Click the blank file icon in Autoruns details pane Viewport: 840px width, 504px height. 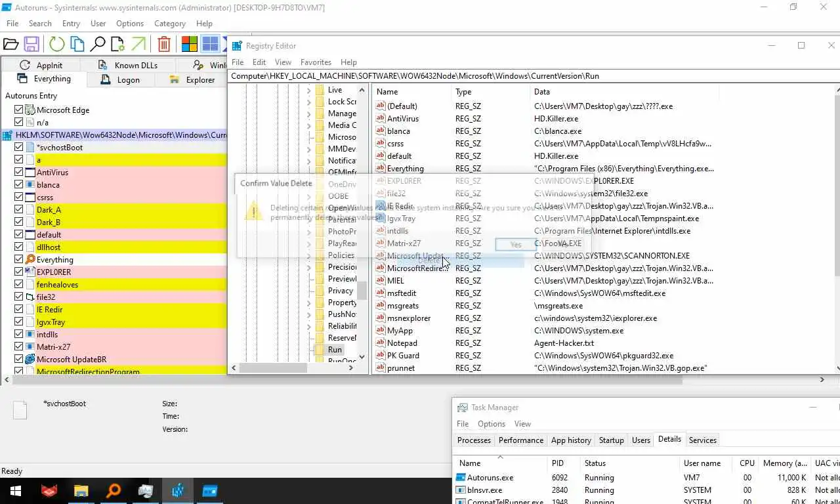pos(20,410)
